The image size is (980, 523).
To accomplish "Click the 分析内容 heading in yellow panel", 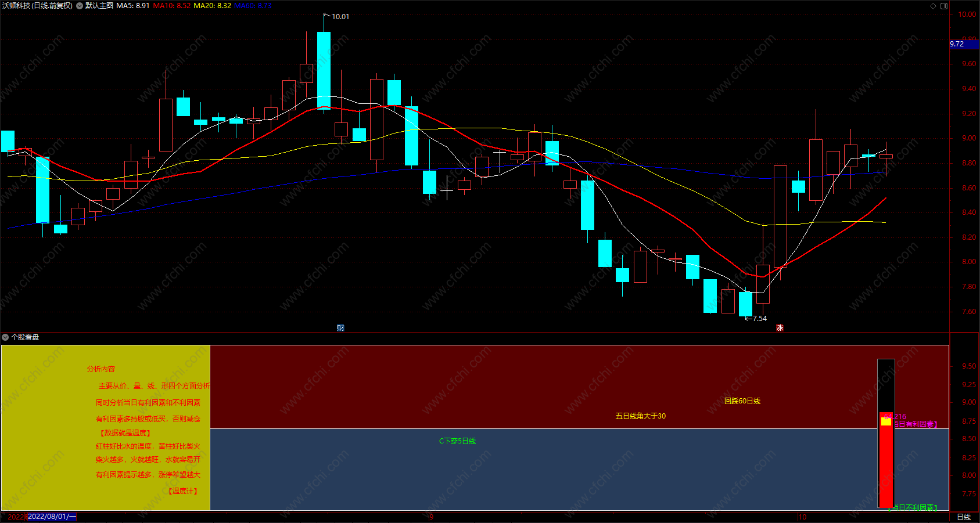I will [x=101, y=369].
